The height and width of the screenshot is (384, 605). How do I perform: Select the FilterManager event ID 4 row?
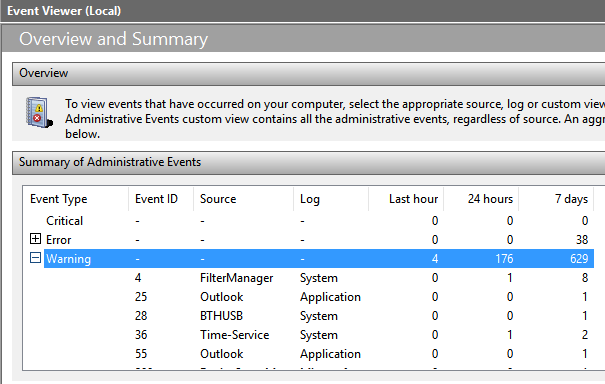308,278
